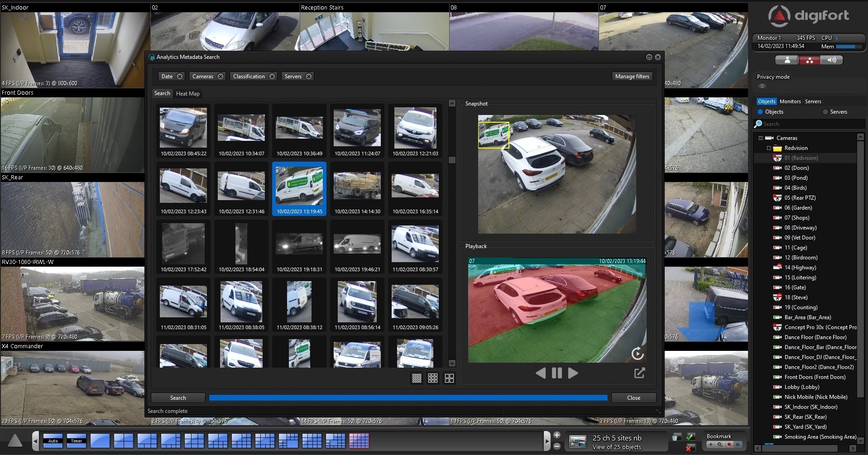Click the Manage filters button
The width and height of the screenshot is (868, 455).
click(632, 77)
